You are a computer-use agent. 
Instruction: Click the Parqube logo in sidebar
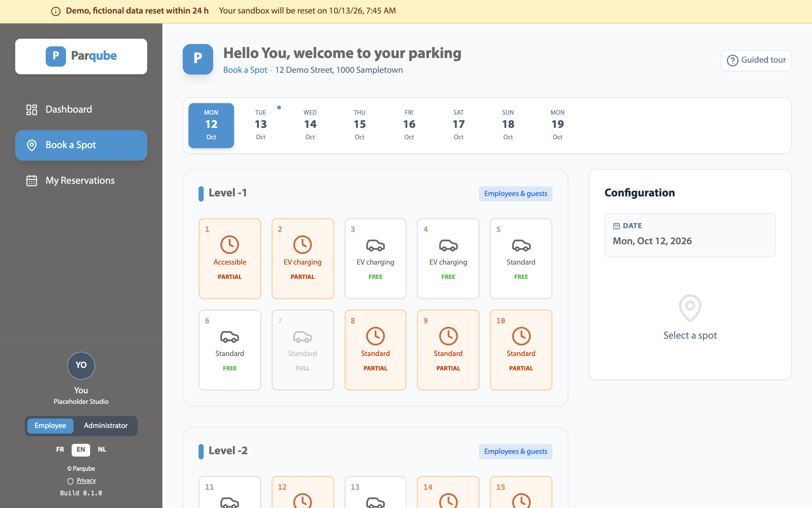81,56
